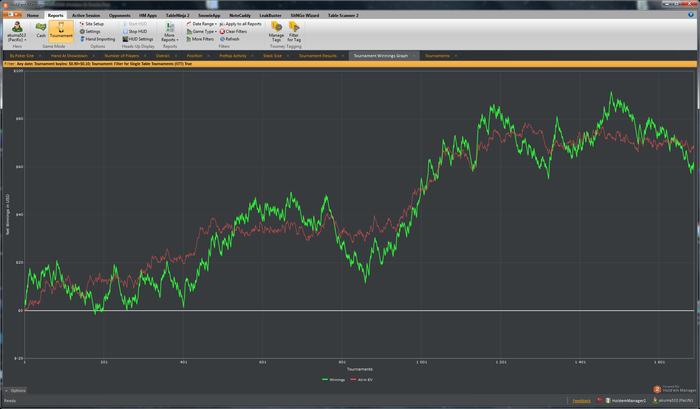
Task: Close the By Poker Site tab
Action: tap(40, 56)
